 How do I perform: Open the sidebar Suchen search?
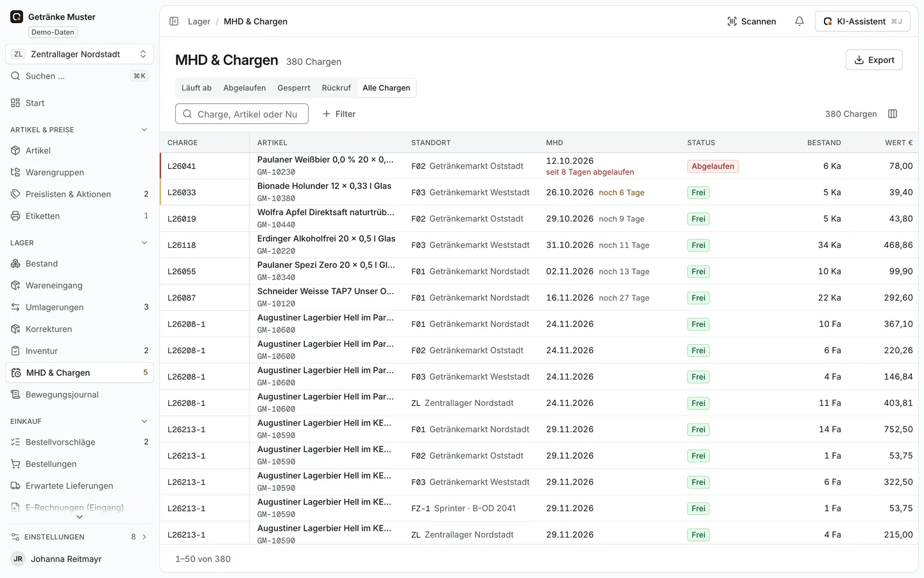point(80,76)
